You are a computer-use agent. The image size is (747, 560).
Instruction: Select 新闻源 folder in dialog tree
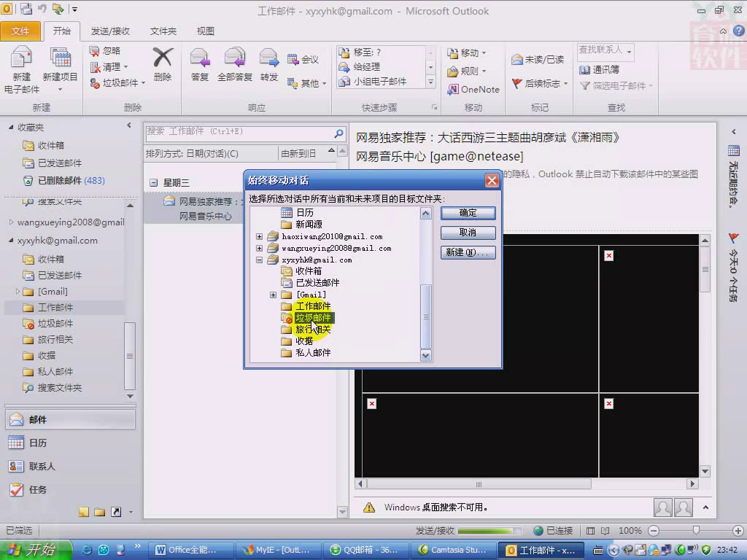click(309, 225)
